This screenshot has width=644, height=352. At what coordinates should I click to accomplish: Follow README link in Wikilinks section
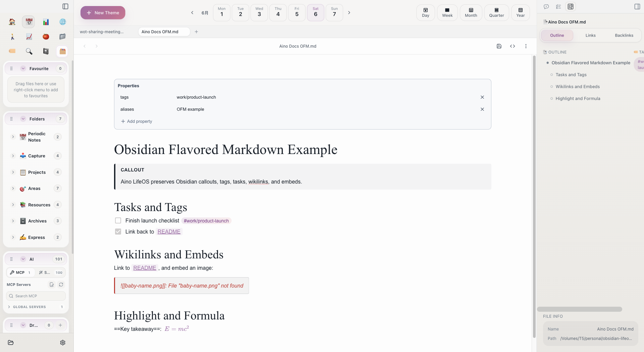pyautogui.click(x=145, y=268)
